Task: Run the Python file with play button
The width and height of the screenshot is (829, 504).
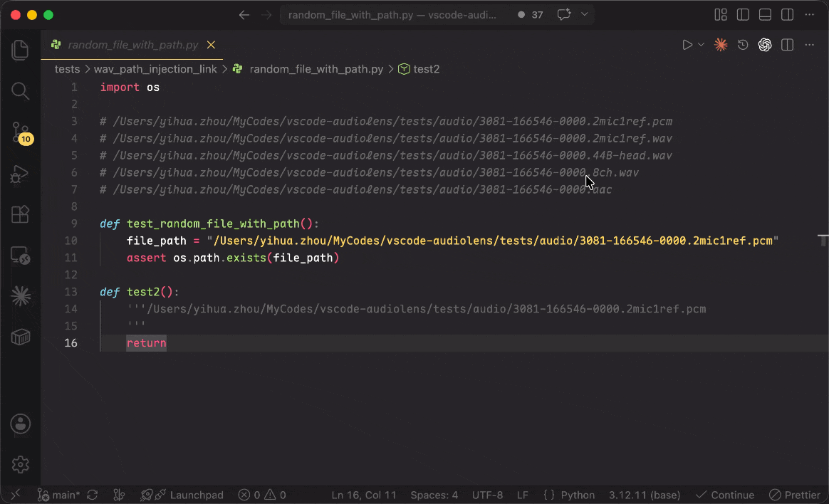Action: [687, 45]
